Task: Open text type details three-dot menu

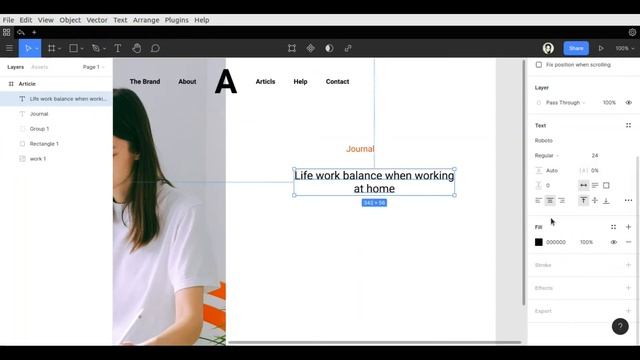Action: [628, 200]
